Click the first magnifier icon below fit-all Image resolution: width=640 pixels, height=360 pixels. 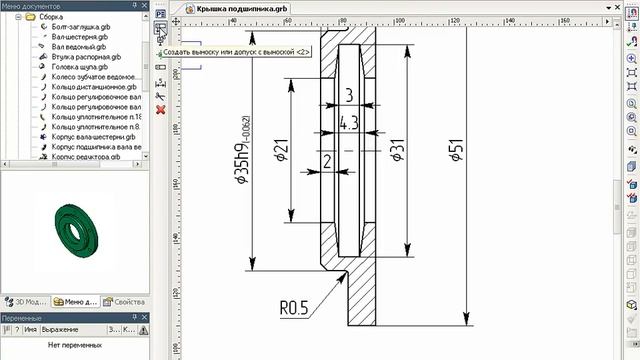632,104
